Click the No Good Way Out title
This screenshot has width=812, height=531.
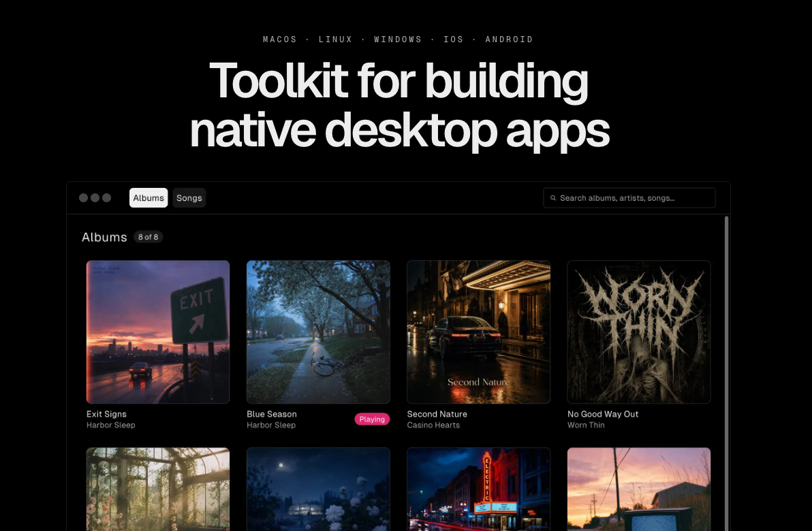tap(603, 414)
